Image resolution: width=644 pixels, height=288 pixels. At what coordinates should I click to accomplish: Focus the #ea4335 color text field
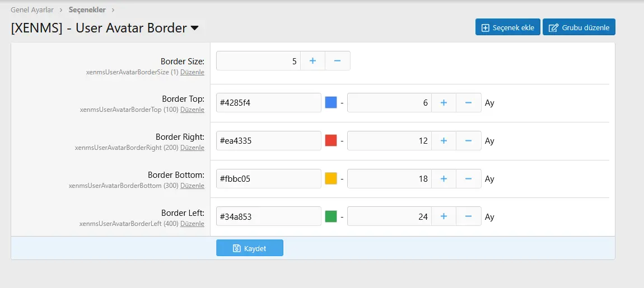pos(269,141)
